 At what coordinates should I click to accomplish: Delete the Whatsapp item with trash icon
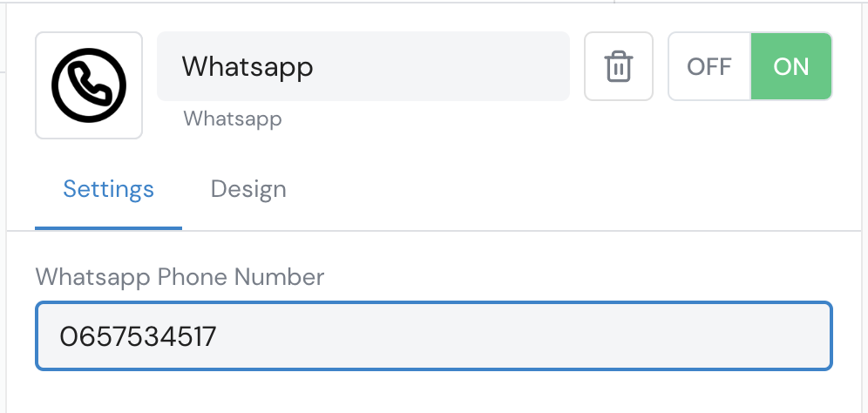(x=619, y=66)
